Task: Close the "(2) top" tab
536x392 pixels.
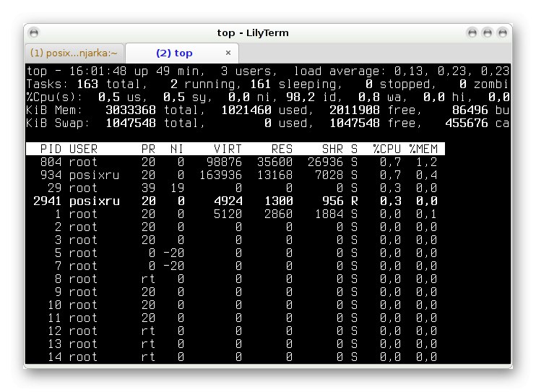Action: [x=228, y=53]
